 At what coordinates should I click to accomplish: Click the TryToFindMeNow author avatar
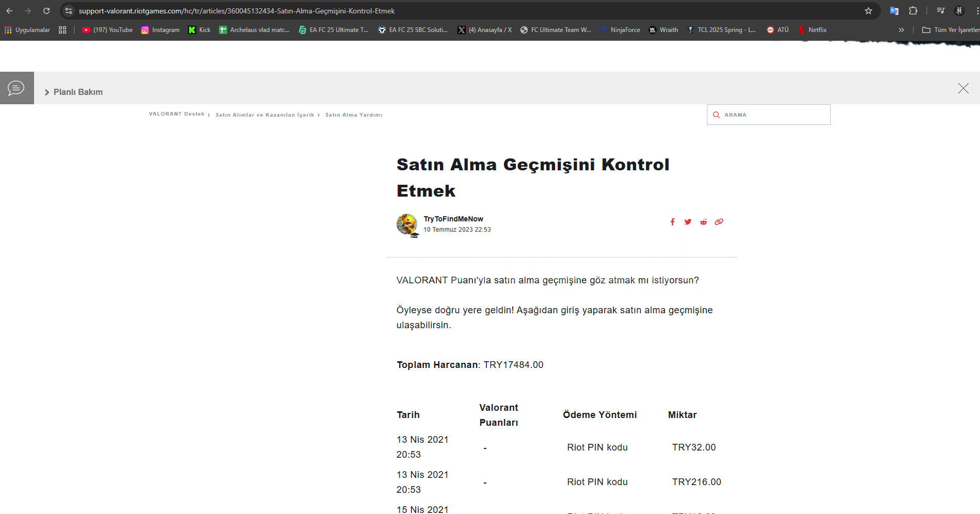coord(407,224)
